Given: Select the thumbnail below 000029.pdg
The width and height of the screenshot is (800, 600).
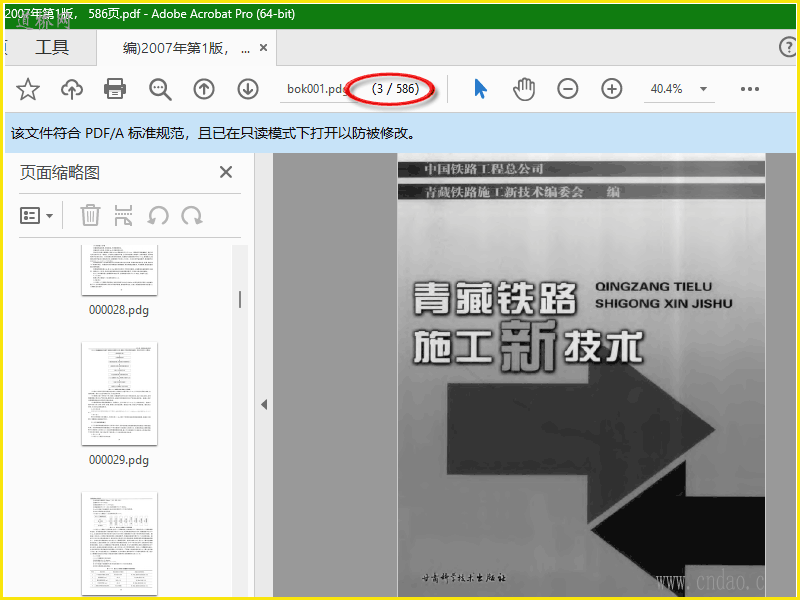Looking at the screenshot, I should click(119, 544).
